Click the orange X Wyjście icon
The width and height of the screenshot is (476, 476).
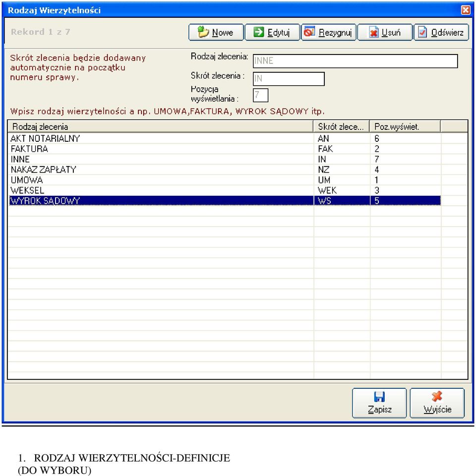coord(437,397)
